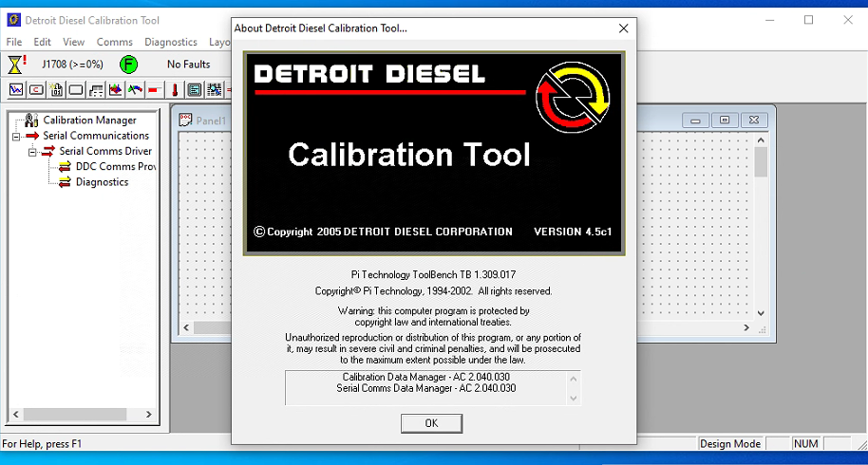Open the Comms menu
The image size is (868, 465).
tap(115, 42)
